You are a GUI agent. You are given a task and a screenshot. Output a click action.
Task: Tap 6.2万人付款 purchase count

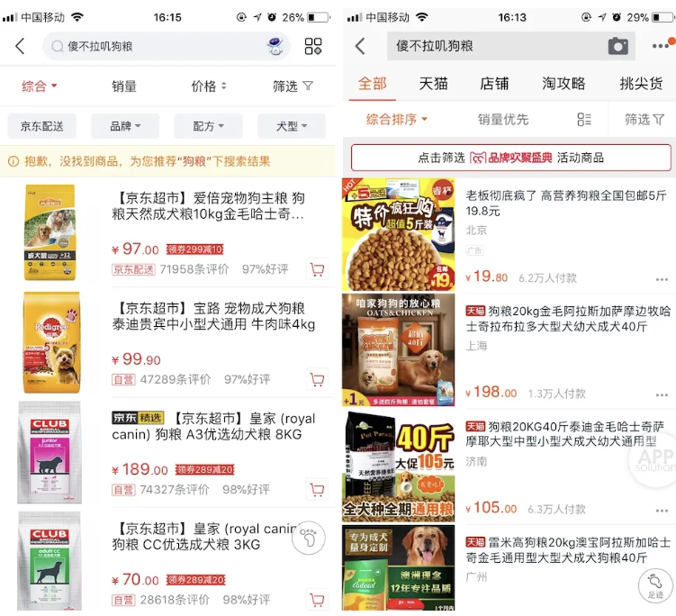(547, 277)
